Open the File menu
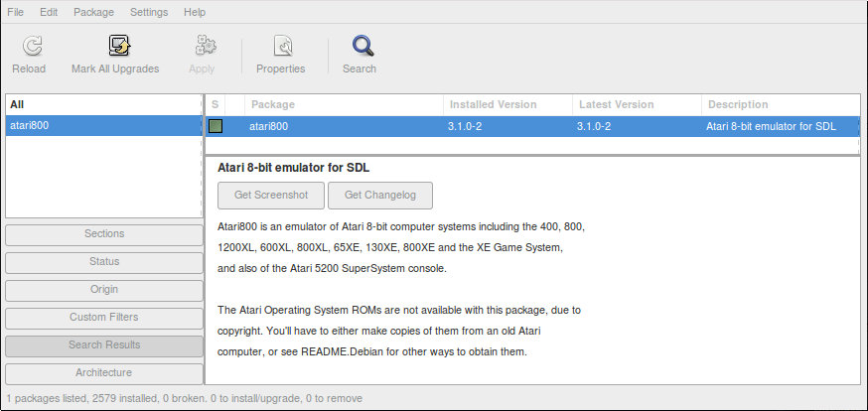 16,12
